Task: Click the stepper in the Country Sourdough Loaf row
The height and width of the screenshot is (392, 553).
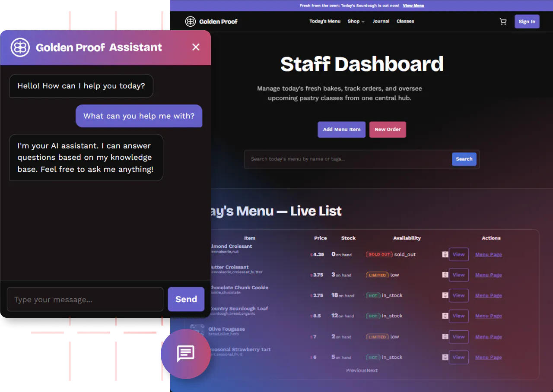Action: pos(445,316)
